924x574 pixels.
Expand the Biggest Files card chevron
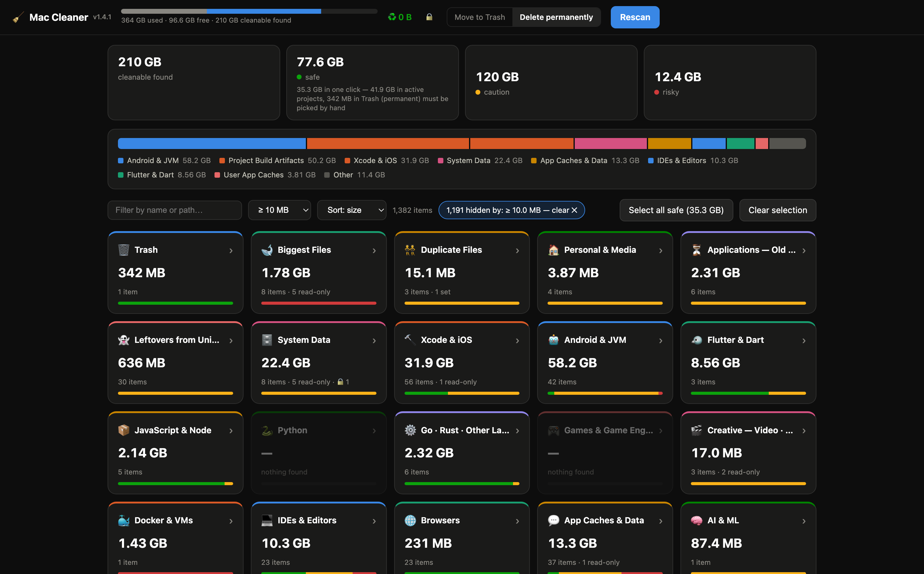tap(374, 251)
